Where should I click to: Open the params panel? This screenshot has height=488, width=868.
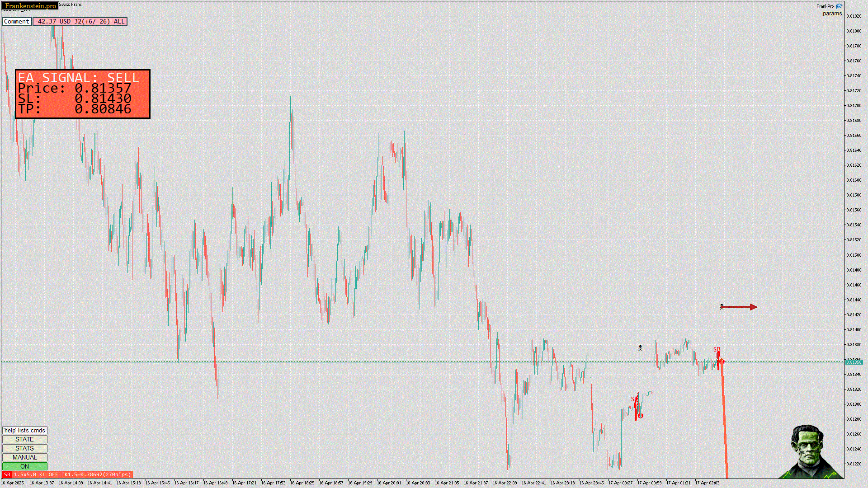[x=832, y=14]
